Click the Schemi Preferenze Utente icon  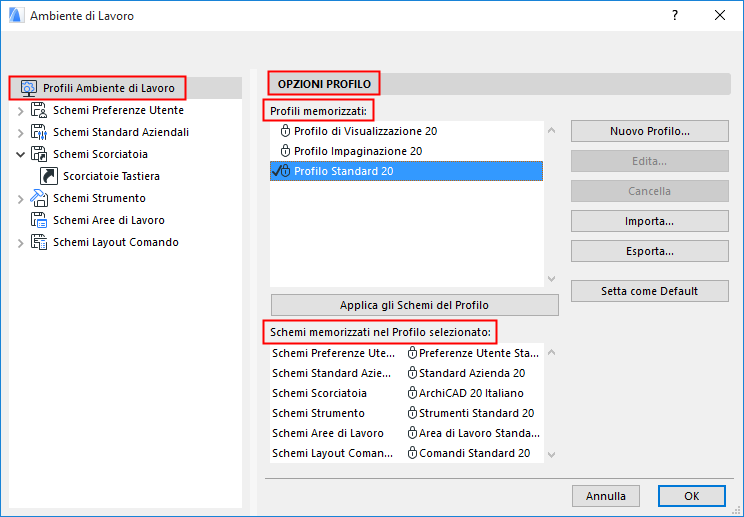39,110
